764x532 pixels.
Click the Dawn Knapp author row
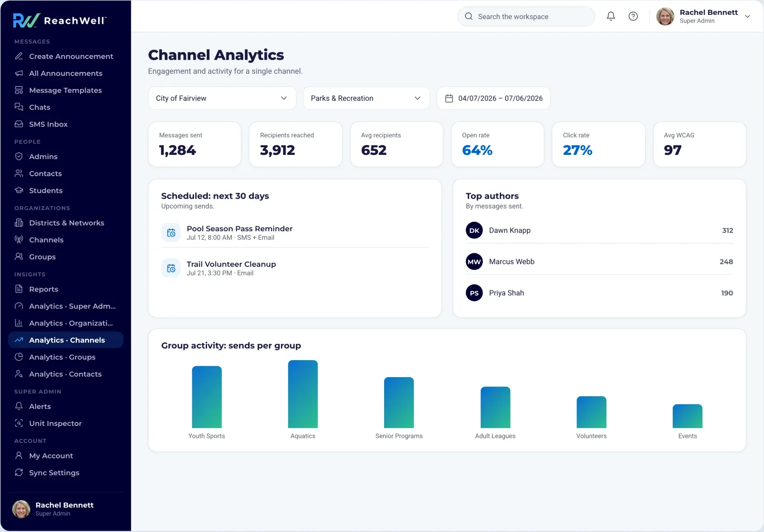click(599, 230)
